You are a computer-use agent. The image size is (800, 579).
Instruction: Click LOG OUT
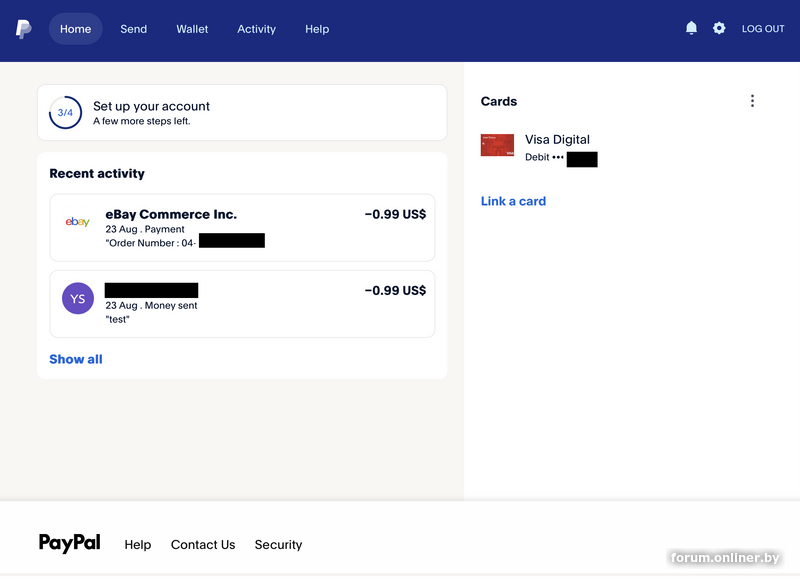[x=763, y=29]
